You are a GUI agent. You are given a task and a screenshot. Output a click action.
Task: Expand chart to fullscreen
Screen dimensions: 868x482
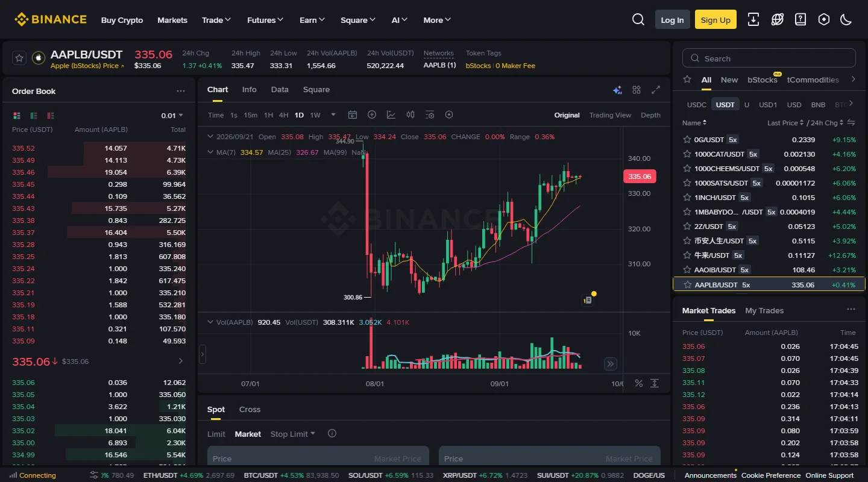pyautogui.click(x=656, y=90)
